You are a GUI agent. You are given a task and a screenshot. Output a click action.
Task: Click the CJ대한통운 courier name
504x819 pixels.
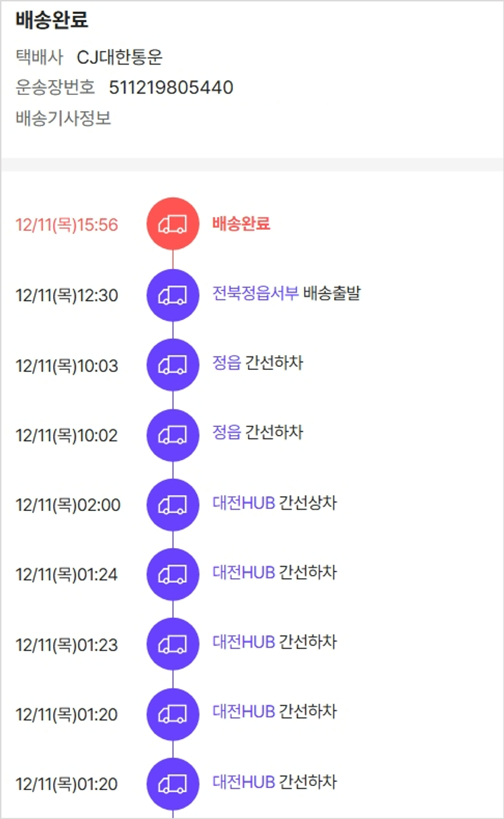pyautogui.click(x=120, y=58)
